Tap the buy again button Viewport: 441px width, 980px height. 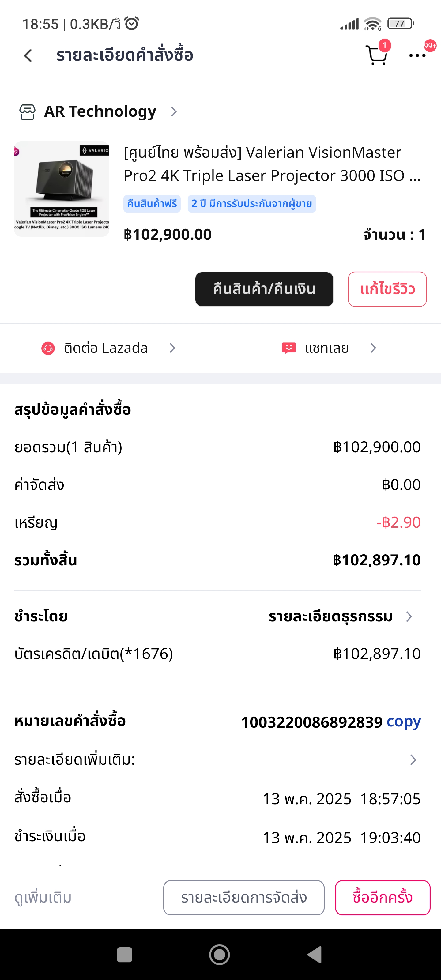[382, 897]
